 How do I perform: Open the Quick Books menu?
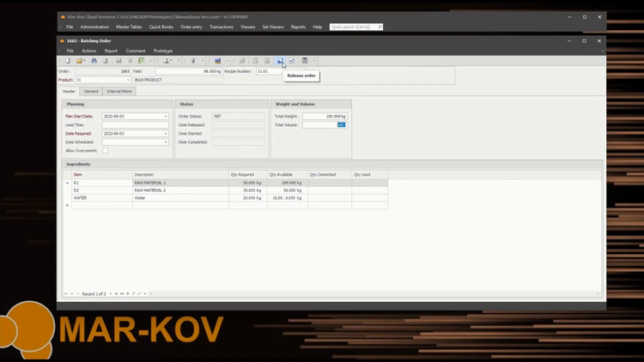(161, 27)
